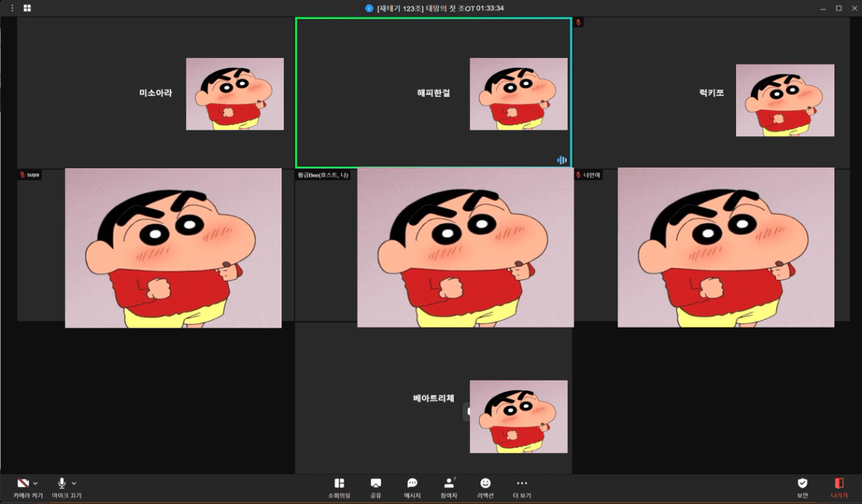
Task: Select participant tile 베아트리체
Action: point(433,398)
